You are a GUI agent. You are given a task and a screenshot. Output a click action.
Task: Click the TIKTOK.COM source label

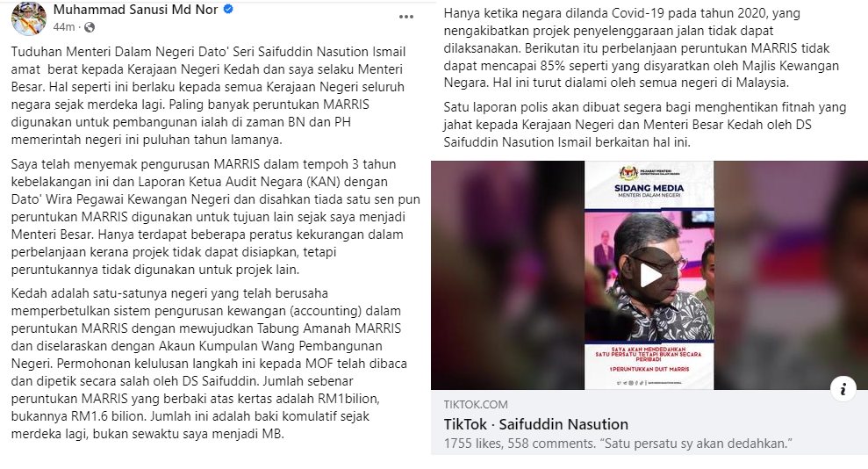coord(476,405)
